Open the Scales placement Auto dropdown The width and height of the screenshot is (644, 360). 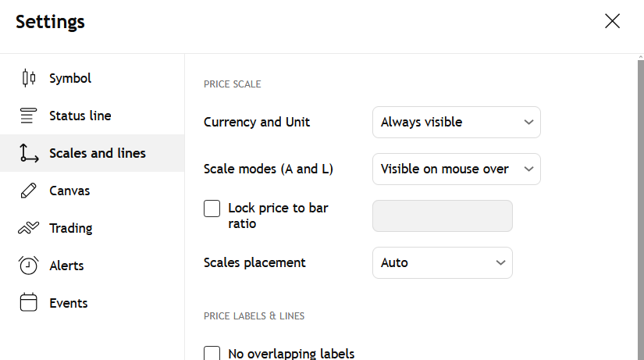(x=442, y=262)
